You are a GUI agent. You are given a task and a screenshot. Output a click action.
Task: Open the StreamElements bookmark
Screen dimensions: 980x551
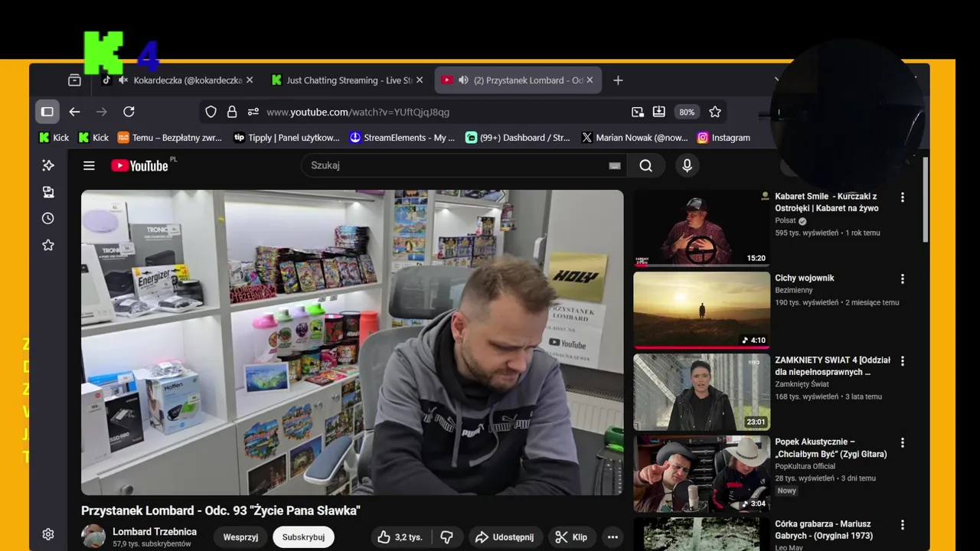tap(402, 138)
